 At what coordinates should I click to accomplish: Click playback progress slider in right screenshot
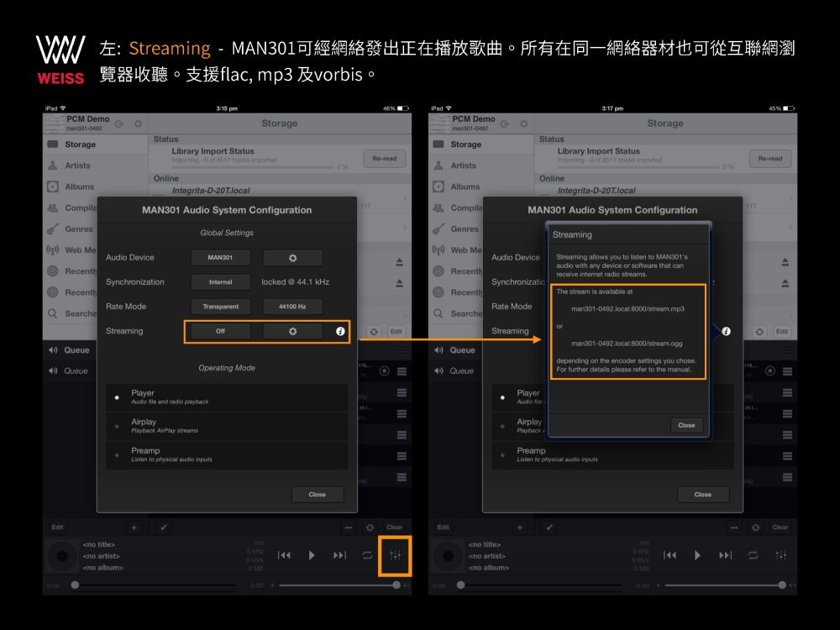(540, 585)
